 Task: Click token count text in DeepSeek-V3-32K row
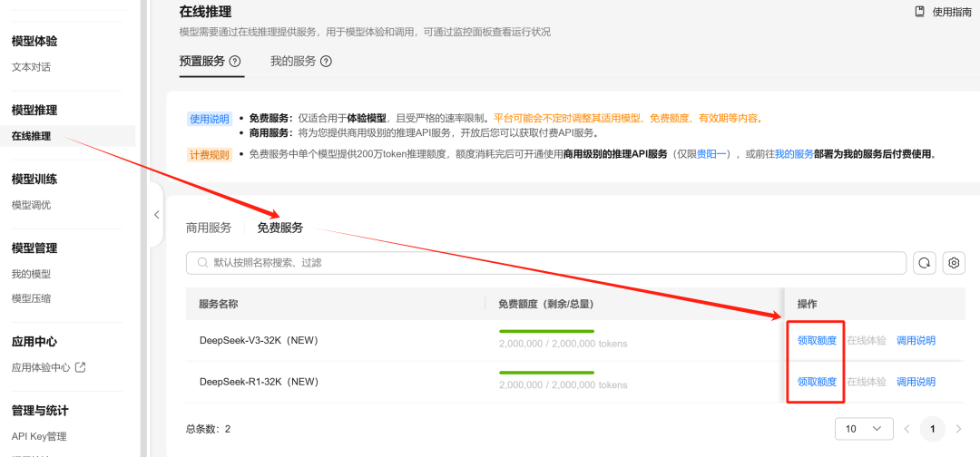[563, 344]
